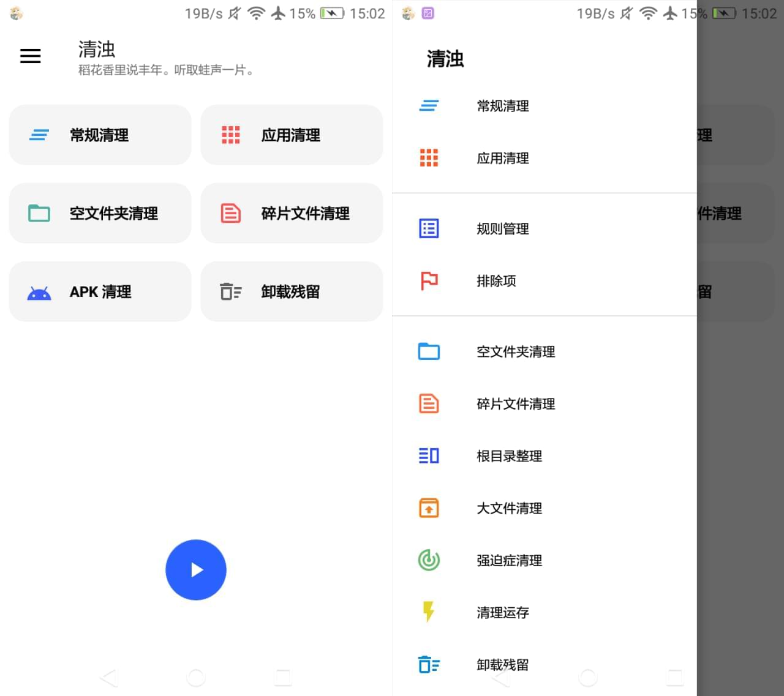Image resolution: width=784 pixels, height=696 pixels.
Task: Select 强迫症清理 in the drawer
Action: 545,560
